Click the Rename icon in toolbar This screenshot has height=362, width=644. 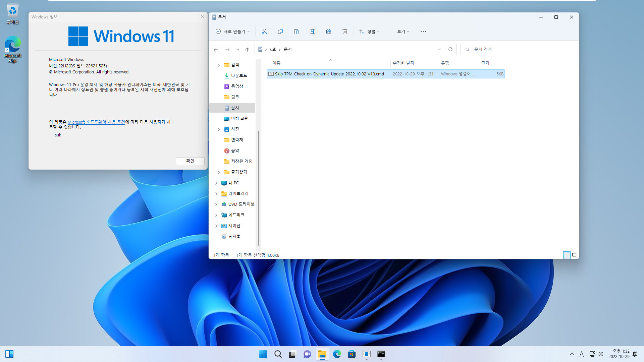point(313,32)
